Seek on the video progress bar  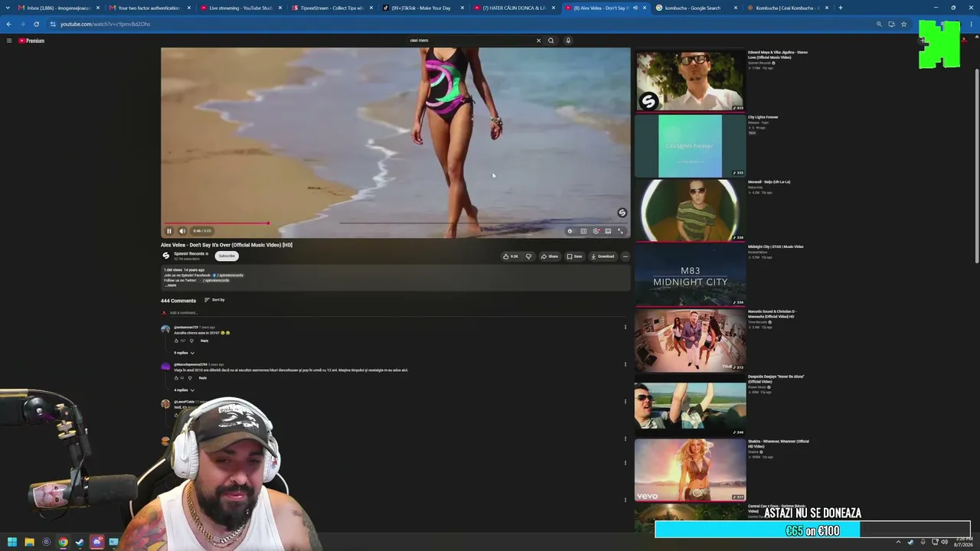(395, 223)
